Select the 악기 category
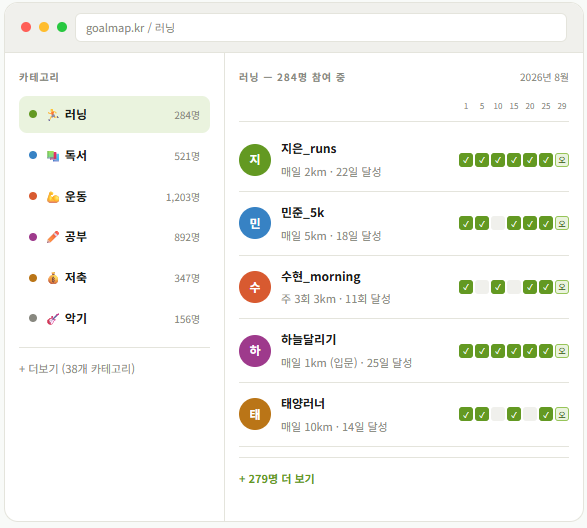The image size is (587, 528). 114,319
